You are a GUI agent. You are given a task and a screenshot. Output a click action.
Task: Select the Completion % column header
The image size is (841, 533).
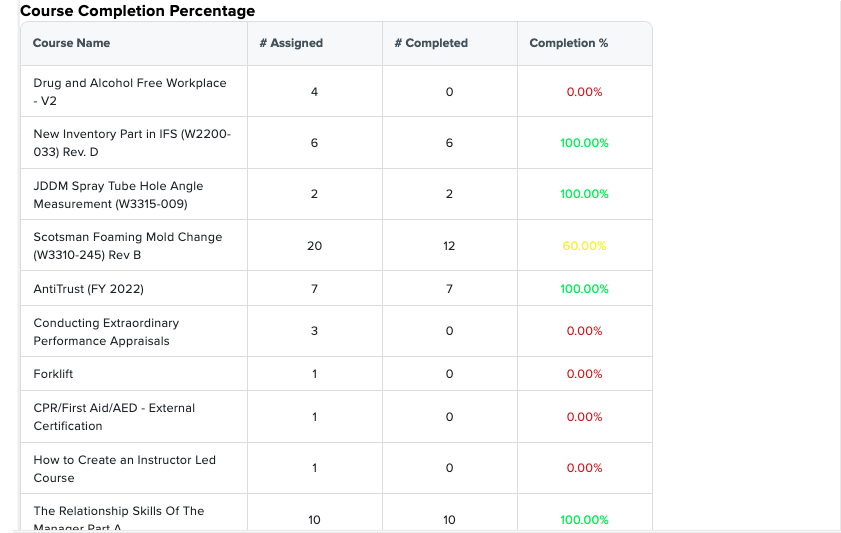[569, 43]
